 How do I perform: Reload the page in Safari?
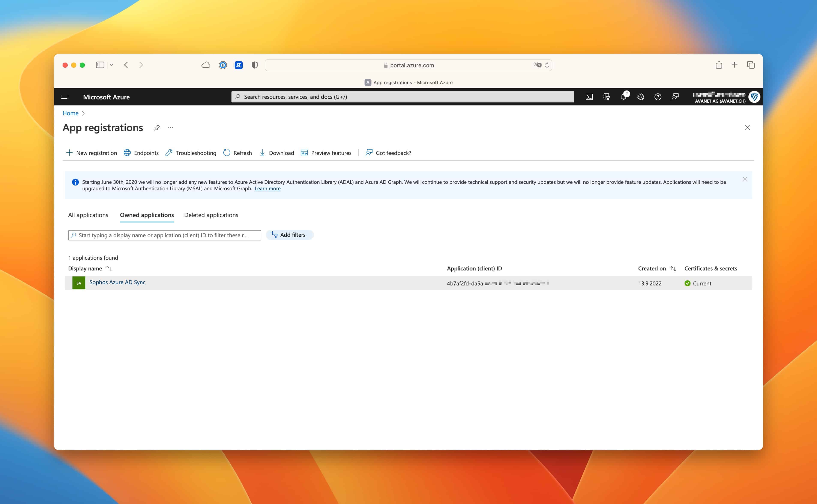click(x=547, y=65)
